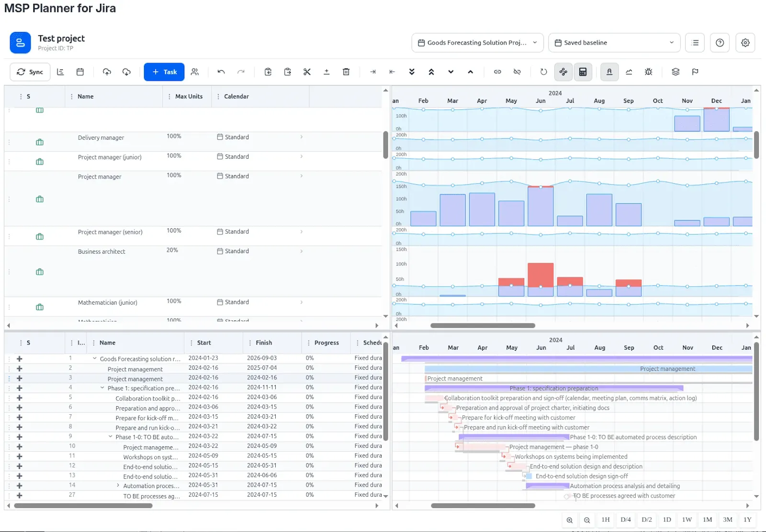Collapse Goods Forecasting solution row

coord(94,358)
